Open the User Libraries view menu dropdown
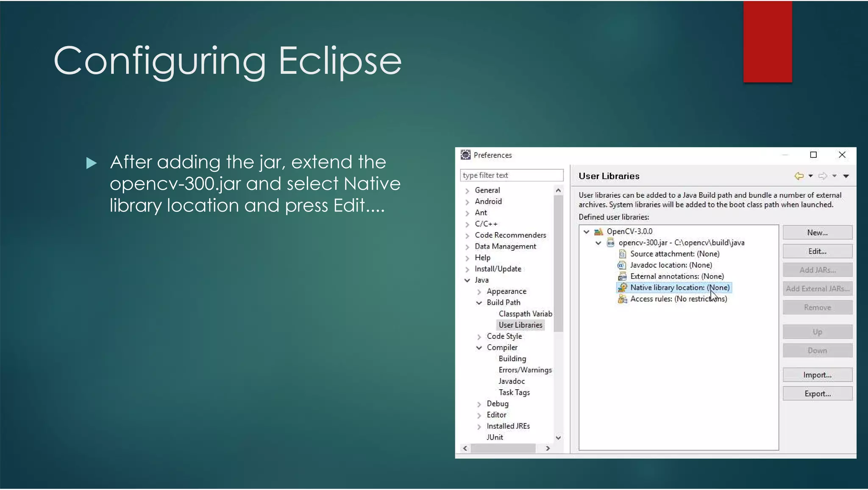Viewport: 868px width, 490px height. click(846, 176)
